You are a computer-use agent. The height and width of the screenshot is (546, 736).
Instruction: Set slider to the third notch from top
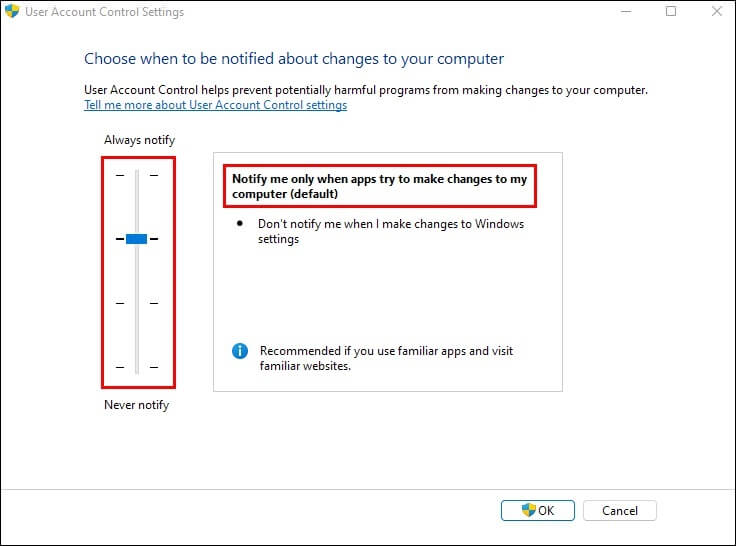pos(137,303)
